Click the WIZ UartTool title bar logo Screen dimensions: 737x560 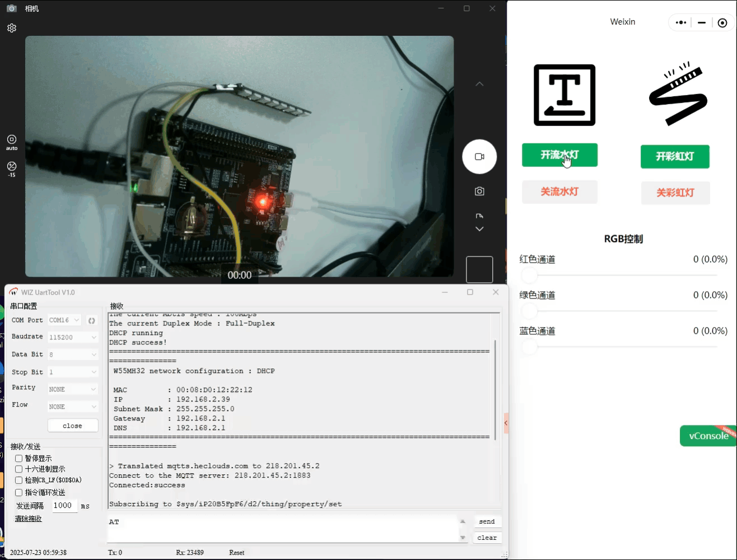pos(13,292)
